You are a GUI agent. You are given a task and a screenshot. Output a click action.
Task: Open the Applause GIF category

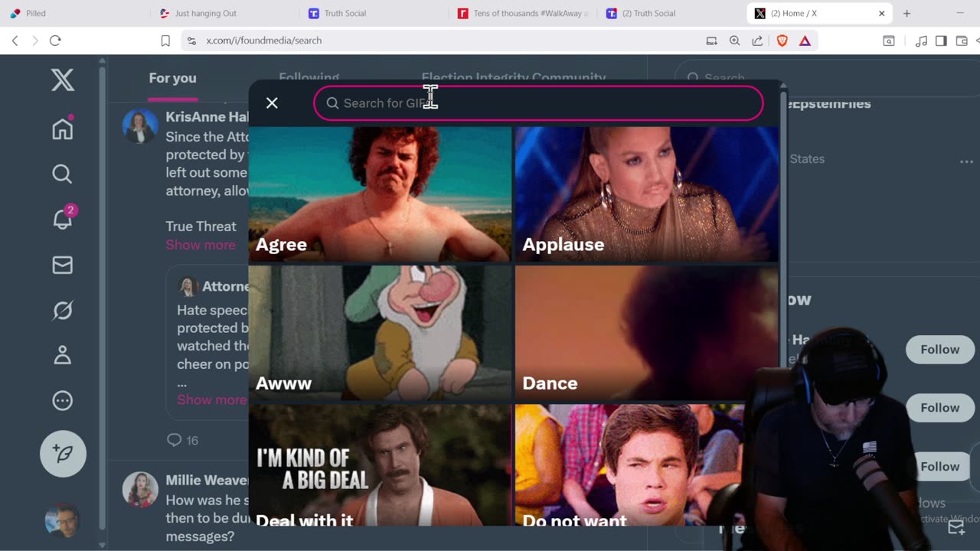(x=646, y=194)
